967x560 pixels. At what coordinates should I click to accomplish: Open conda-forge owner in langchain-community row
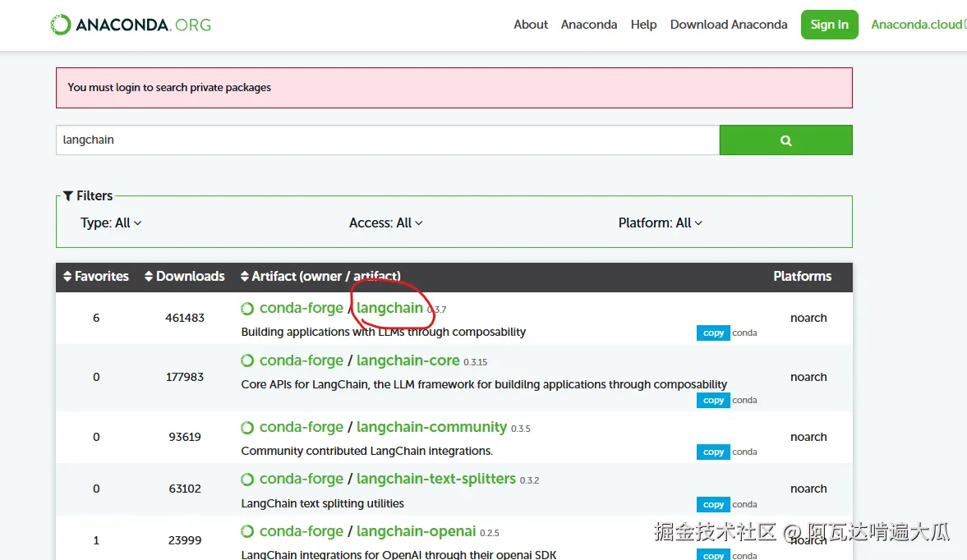click(301, 427)
